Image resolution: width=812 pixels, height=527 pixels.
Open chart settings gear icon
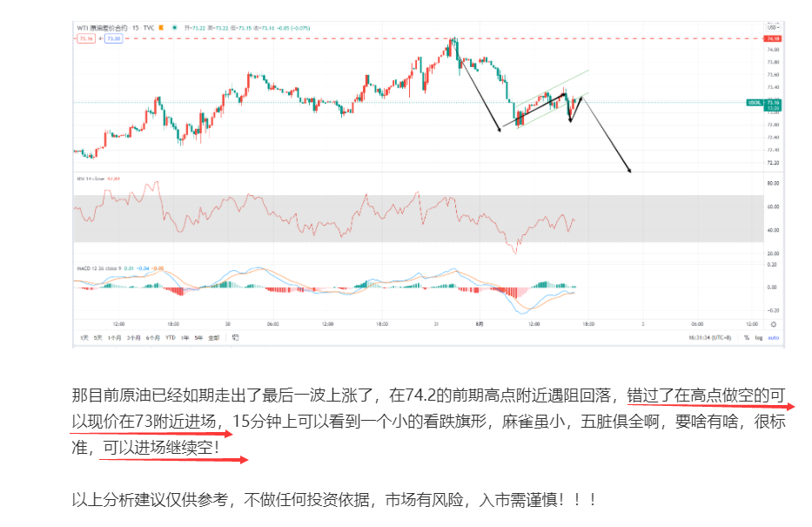coord(773,324)
